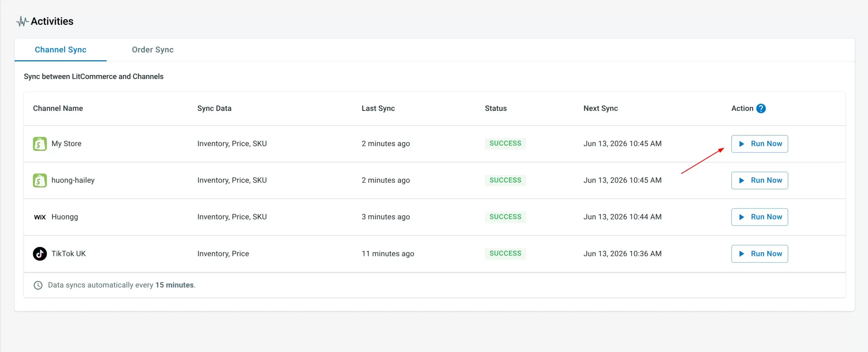This screenshot has height=352, width=868.
Task: Click the Next Sync column header
Action: coord(600,109)
